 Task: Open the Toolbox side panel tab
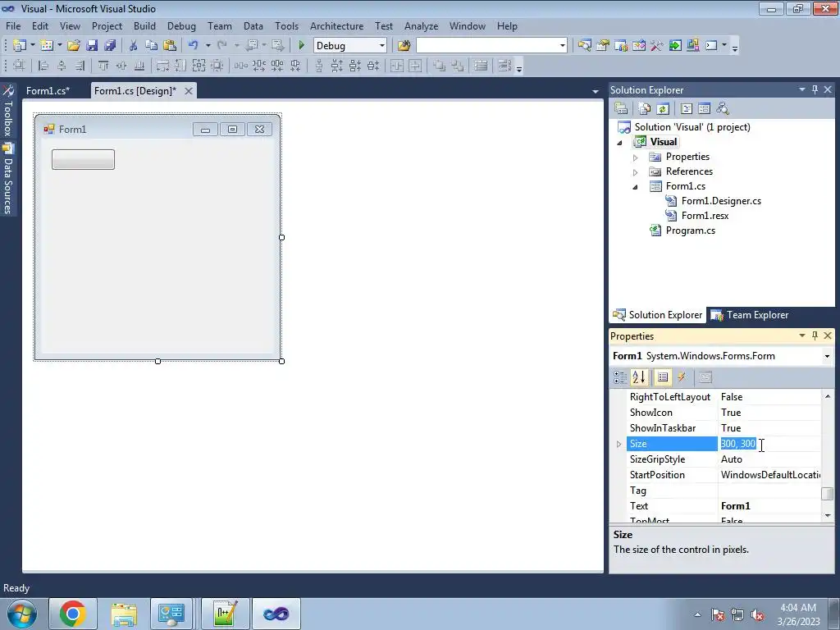8,112
